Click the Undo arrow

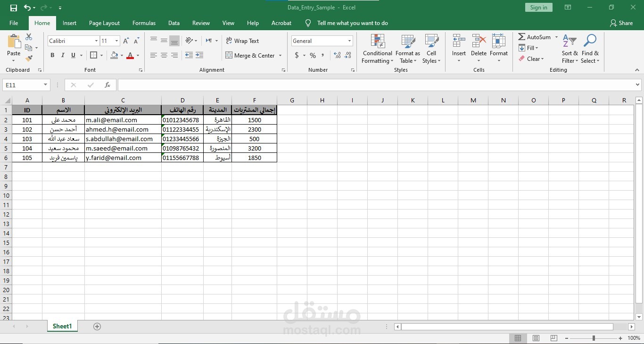pyautogui.click(x=27, y=8)
